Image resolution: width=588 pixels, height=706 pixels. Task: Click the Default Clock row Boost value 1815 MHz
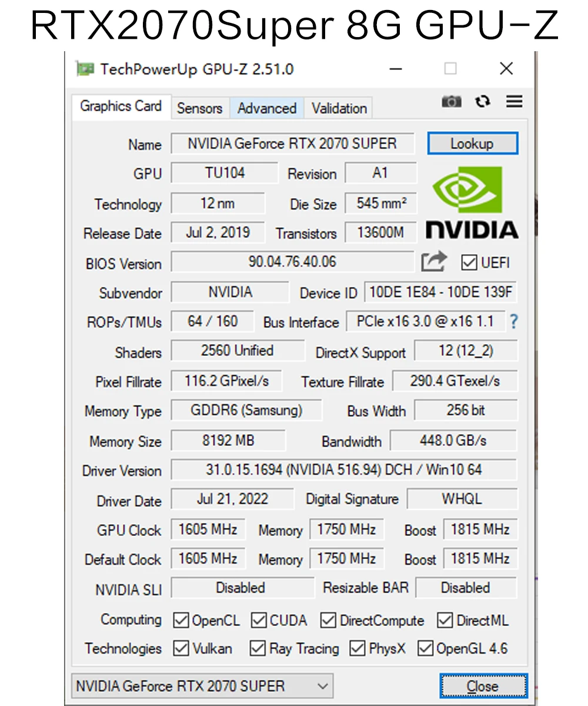pyautogui.click(x=480, y=558)
